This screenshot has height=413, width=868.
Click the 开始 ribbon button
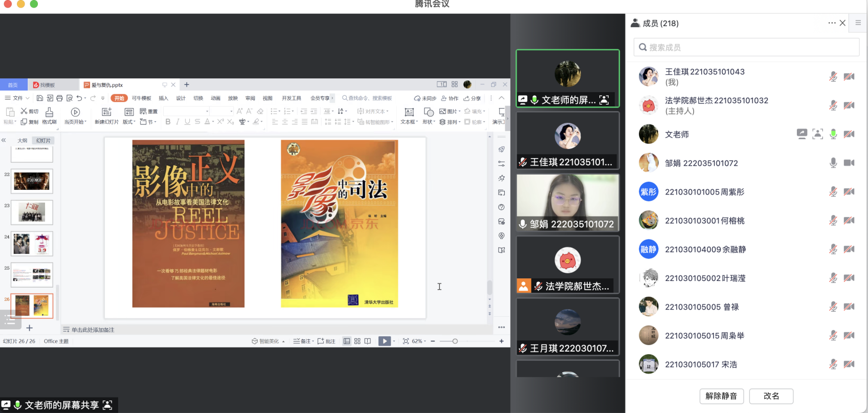click(119, 98)
